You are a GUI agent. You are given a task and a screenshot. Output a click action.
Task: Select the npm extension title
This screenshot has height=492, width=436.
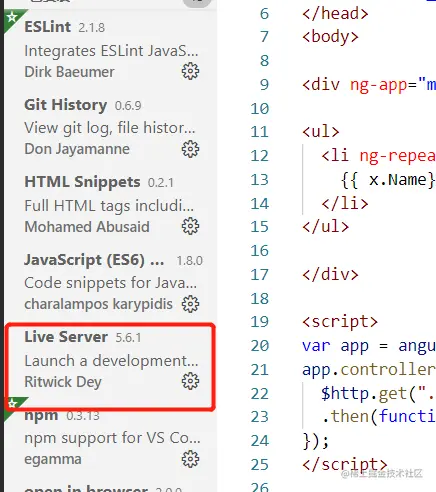click(x=41, y=415)
